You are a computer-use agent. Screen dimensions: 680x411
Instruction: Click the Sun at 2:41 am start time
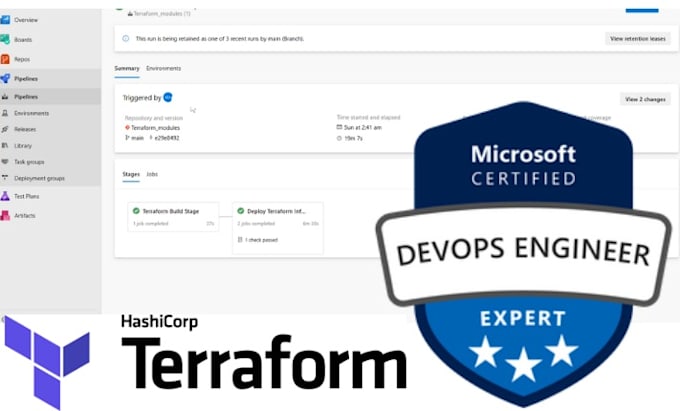(x=363, y=127)
